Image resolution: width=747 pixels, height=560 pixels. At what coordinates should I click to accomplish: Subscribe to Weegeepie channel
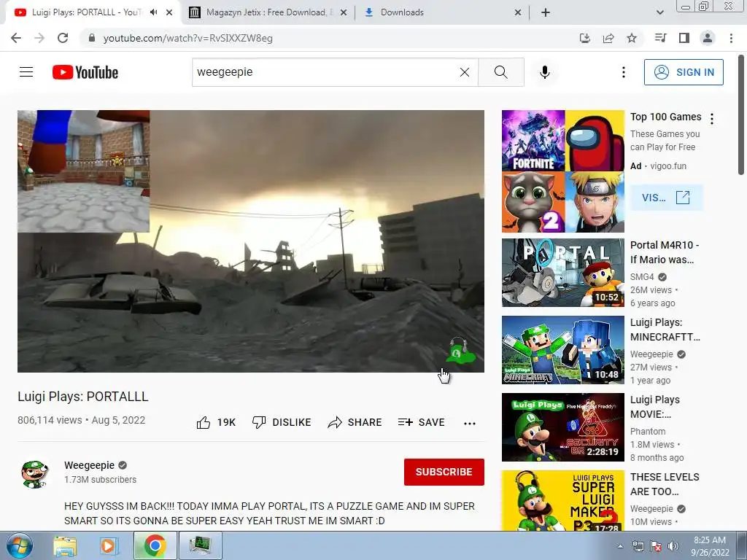(x=444, y=472)
